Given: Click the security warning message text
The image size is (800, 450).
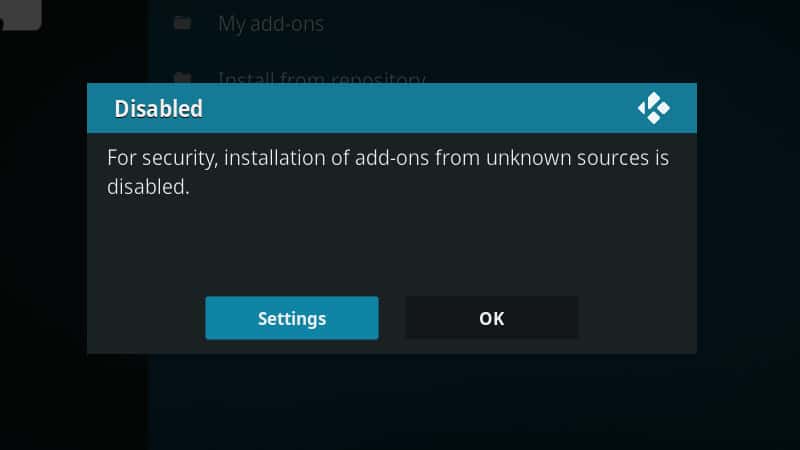Looking at the screenshot, I should [388, 172].
